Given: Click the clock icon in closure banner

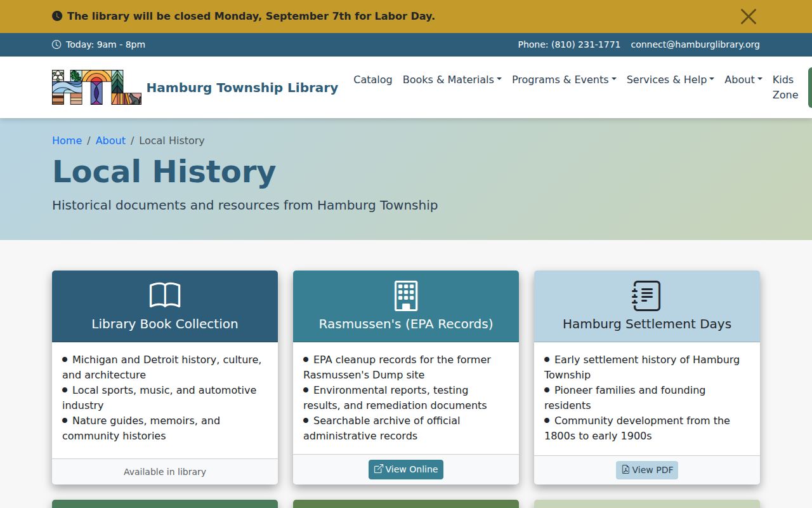Looking at the screenshot, I should 57,17.
